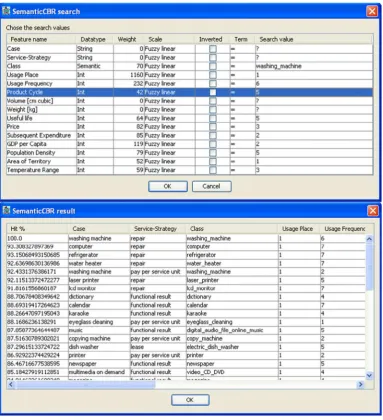Click Weight column header in search table
The width and height of the screenshot is (383, 420).
[x=128, y=39]
